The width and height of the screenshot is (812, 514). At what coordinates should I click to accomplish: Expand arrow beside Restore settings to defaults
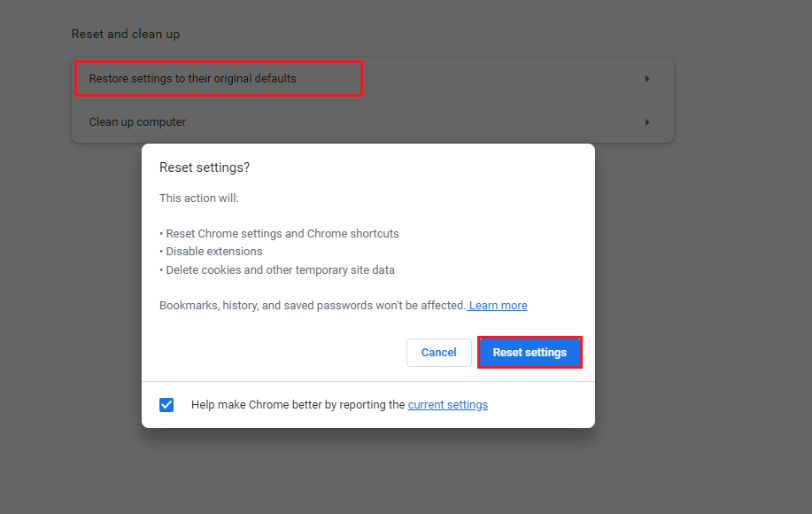click(x=647, y=79)
